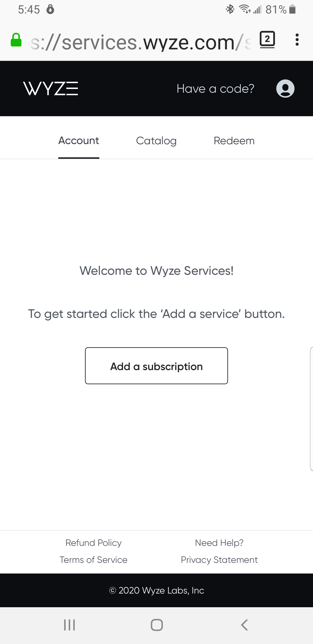The height and width of the screenshot is (644, 313).
Task: Select the Account tab
Action: click(79, 141)
